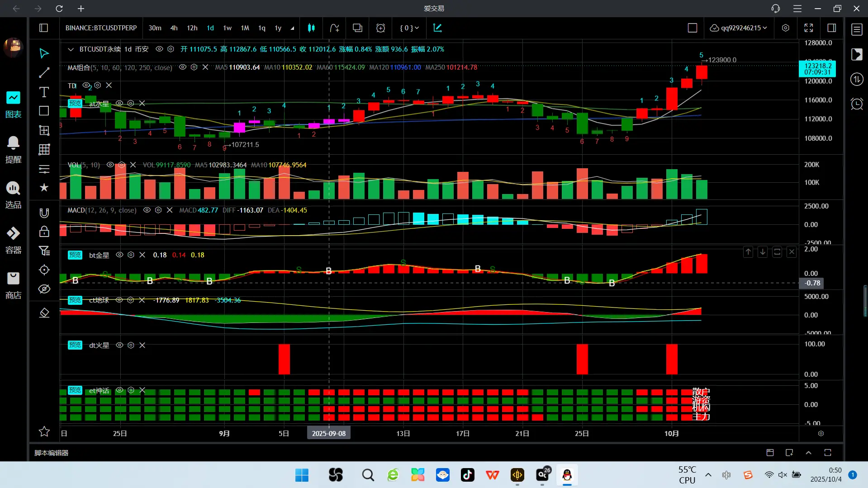The width and height of the screenshot is (868, 488).
Task: Open the qq929246215 account dropdown
Action: pyautogui.click(x=739, y=28)
